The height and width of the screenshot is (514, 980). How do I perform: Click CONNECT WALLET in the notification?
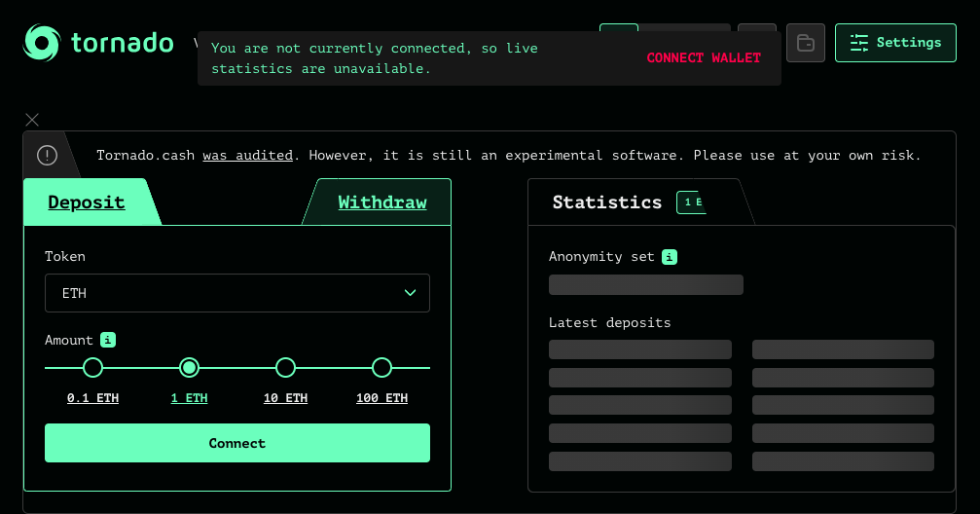tap(704, 57)
